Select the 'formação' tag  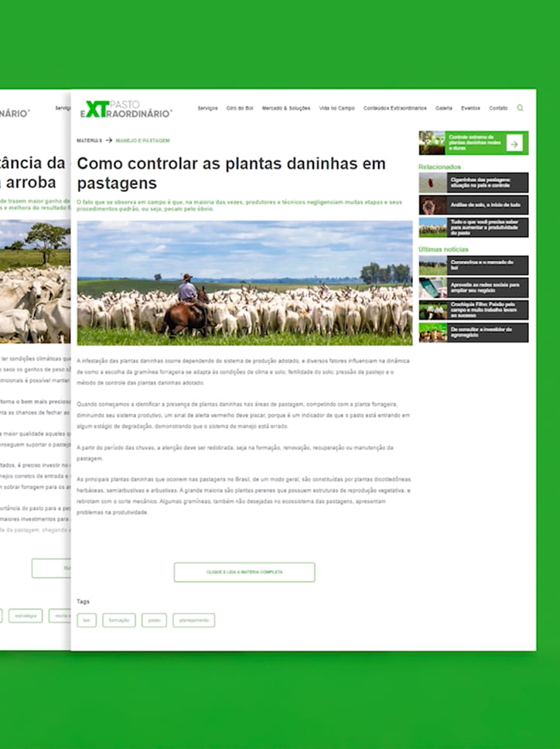tap(119, 621)
